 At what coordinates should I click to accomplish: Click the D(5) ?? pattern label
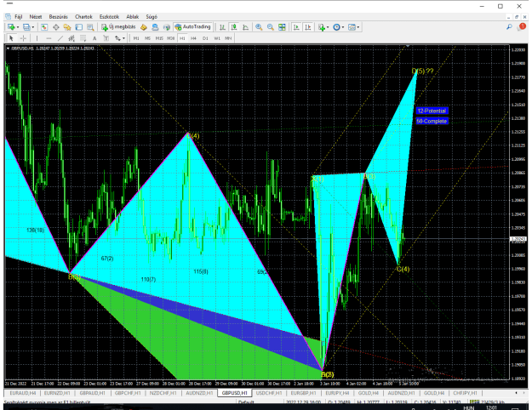point(422,71)
